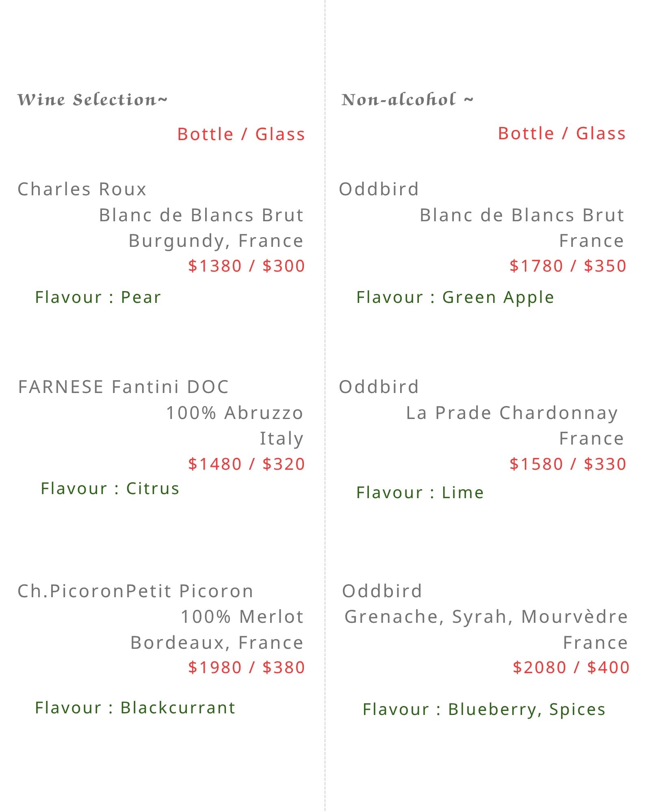Click the $1480 / $320 price

(x=246, y=464)
